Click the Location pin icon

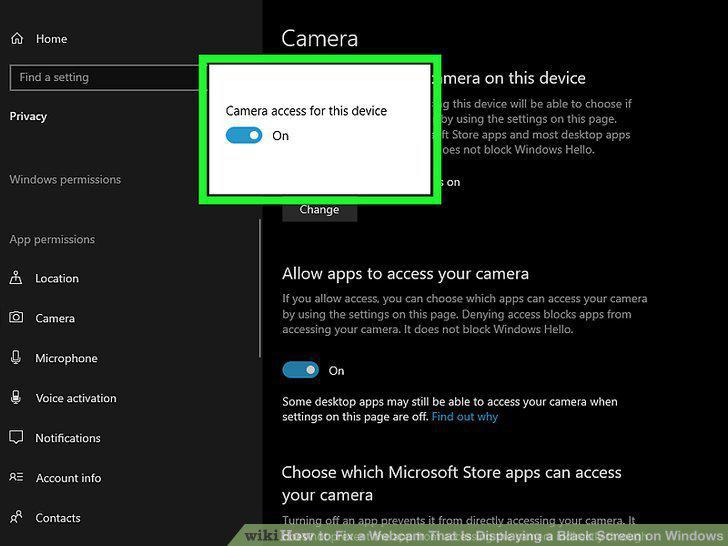pyautogui.click(x=16, y=278)
